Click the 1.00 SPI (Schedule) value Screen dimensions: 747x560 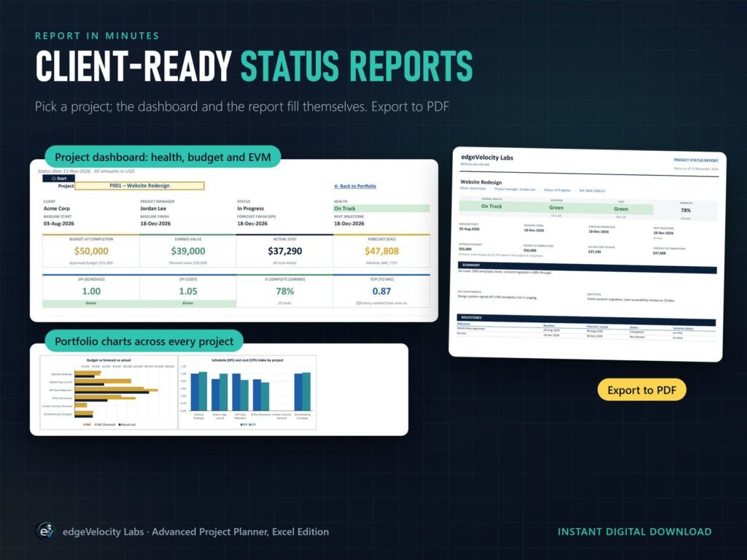pos(91,291)
